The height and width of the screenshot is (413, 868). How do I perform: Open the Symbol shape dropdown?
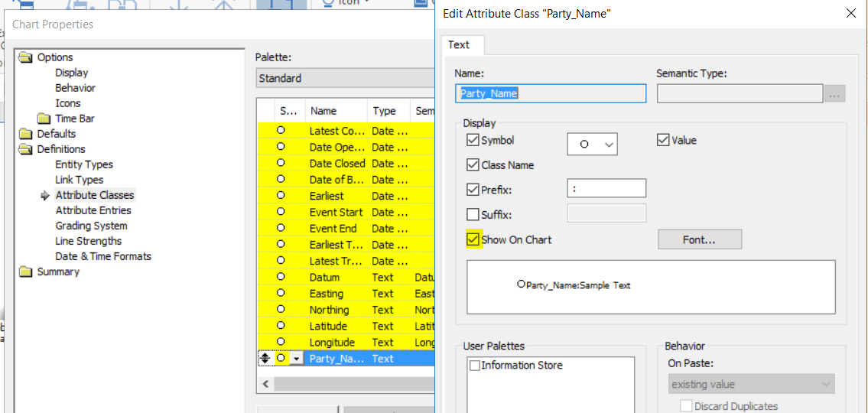[593, 144]
